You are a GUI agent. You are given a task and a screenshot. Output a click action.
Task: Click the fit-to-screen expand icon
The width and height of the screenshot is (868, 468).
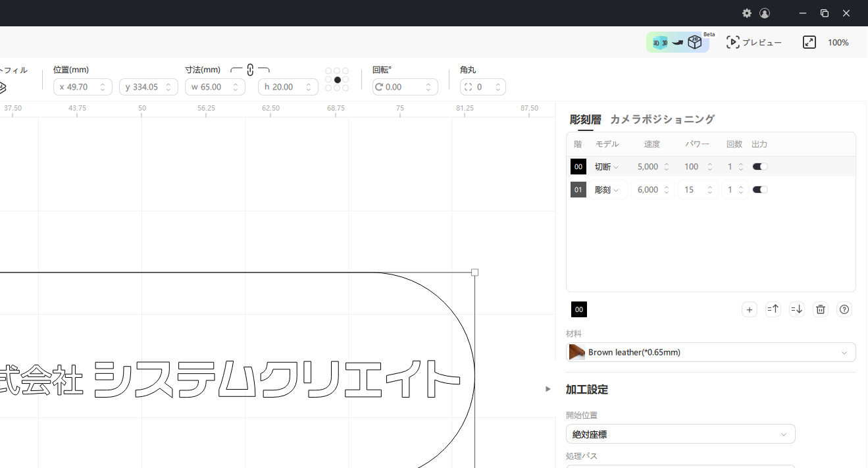pyautogui.click(x=809, y=42)
